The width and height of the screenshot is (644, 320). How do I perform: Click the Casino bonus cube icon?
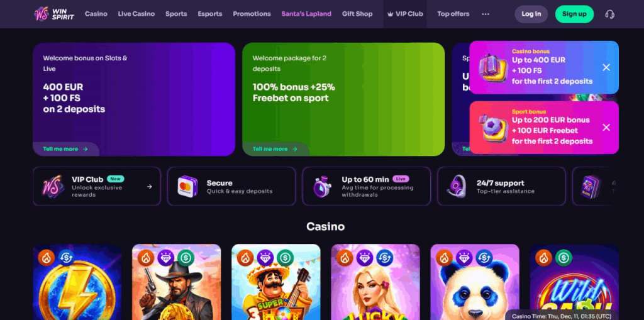click(x=493, y=68)
